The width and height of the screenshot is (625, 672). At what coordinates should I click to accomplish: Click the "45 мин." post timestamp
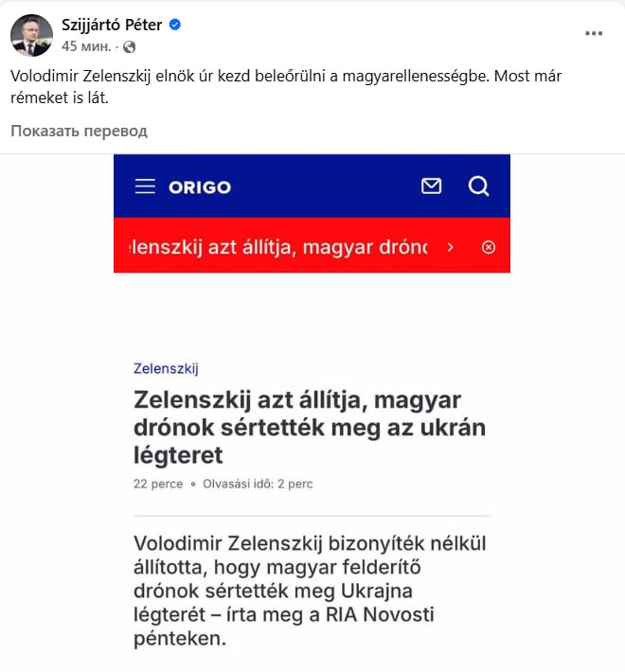pyautogui.click(x=84, y=46)
